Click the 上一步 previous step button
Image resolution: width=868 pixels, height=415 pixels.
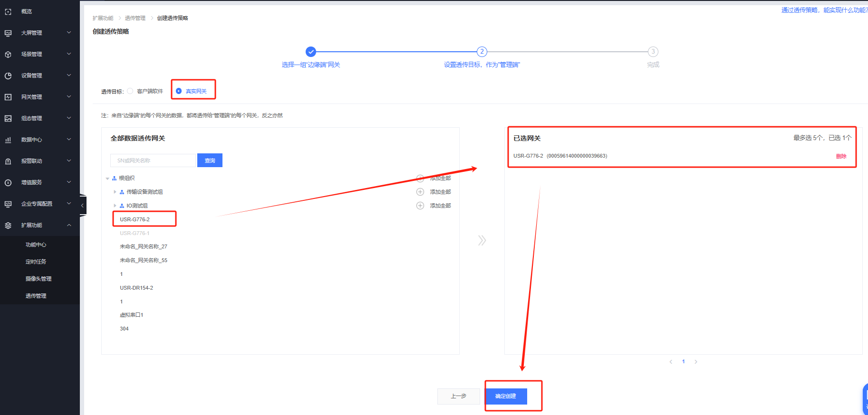coord(458,396)
